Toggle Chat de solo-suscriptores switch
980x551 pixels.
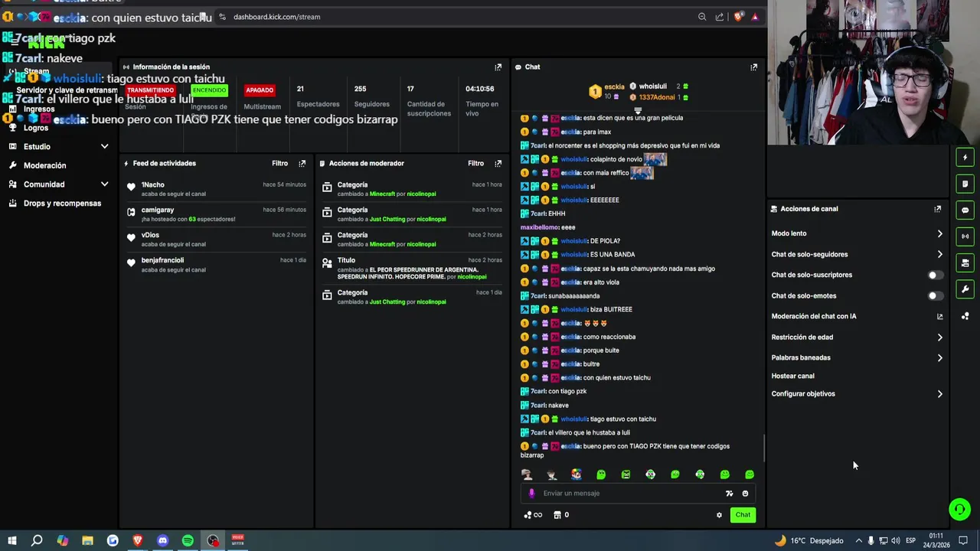tap(935, 275)
